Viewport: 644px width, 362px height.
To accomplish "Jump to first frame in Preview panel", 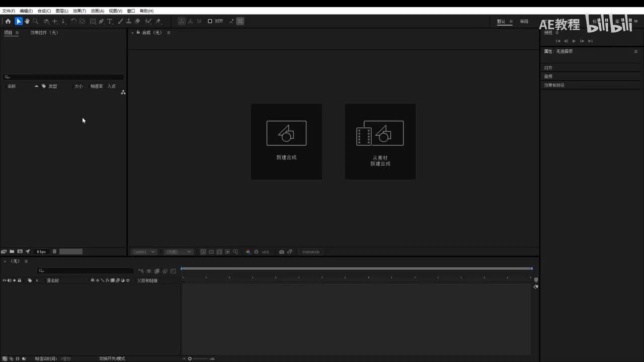I will click(558, 41).
